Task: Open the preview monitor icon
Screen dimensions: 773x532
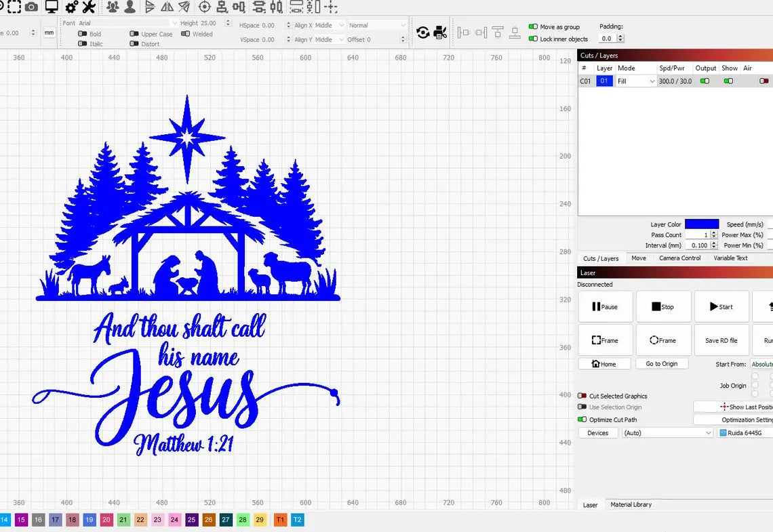Action: point(52,7)
